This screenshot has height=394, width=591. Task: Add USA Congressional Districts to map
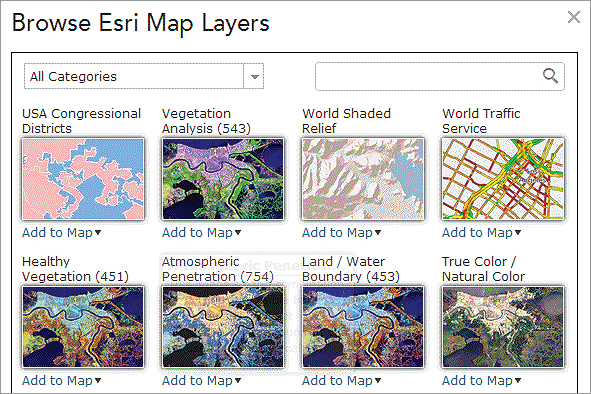point(61,233)
